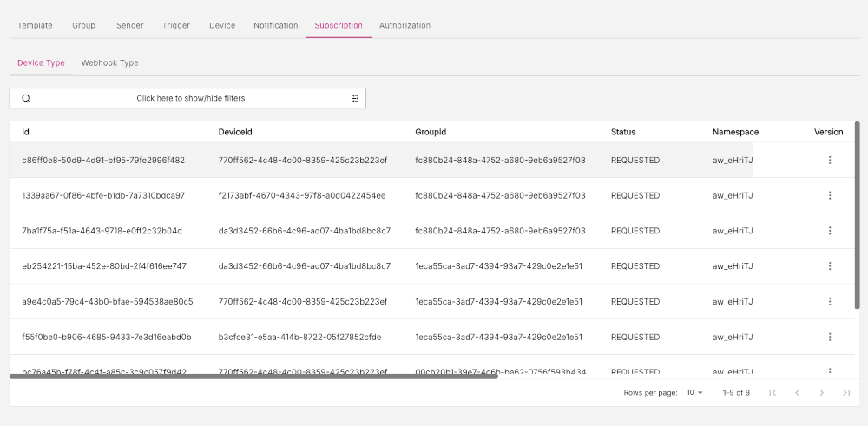The height and width of the screenshot is (426, 868).
Task: Click the Version column header
Action: pos(829,132)
